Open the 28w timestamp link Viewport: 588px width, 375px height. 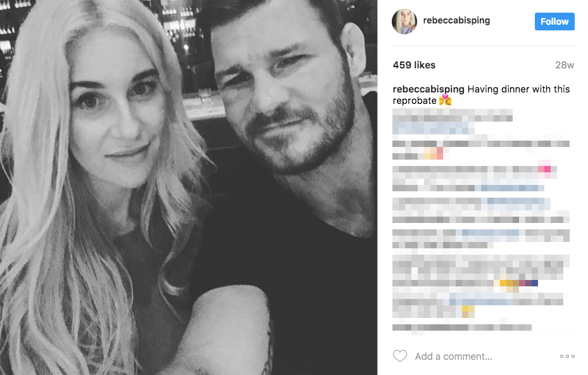click(x=565, y=65)
